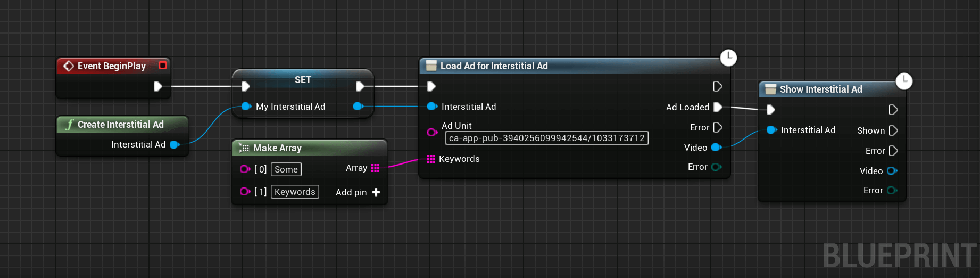This screenshot has height=278, width=980.
Task: Click the Ad Loaded execution output pin
Action: [718, 107]
